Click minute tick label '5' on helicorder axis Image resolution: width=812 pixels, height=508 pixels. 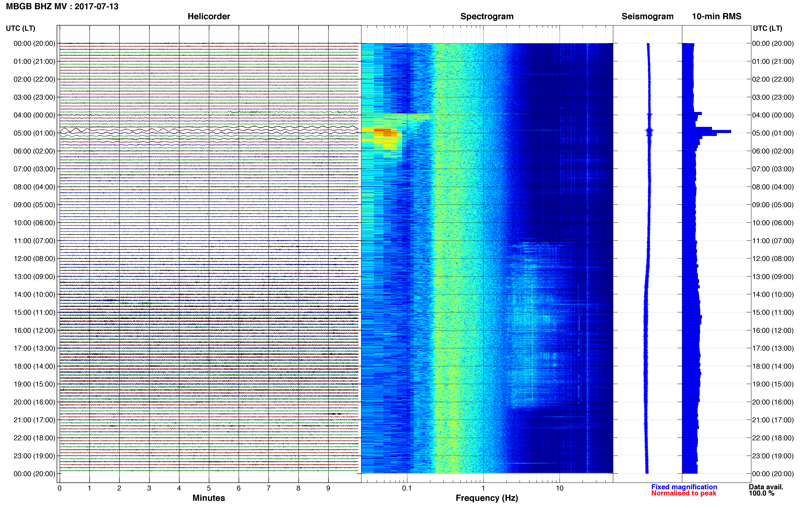point(209,488)
